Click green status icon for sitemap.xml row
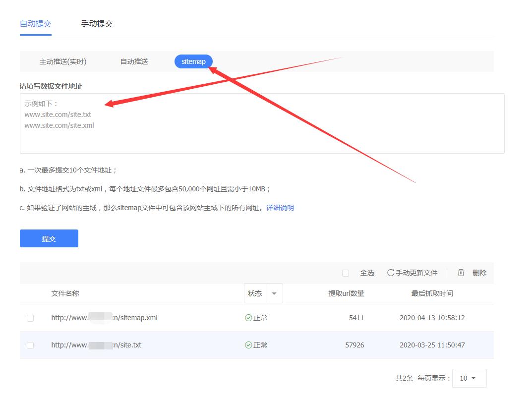Screen dimensions: 532x399 pyautogui.click(x=248, y=318)
